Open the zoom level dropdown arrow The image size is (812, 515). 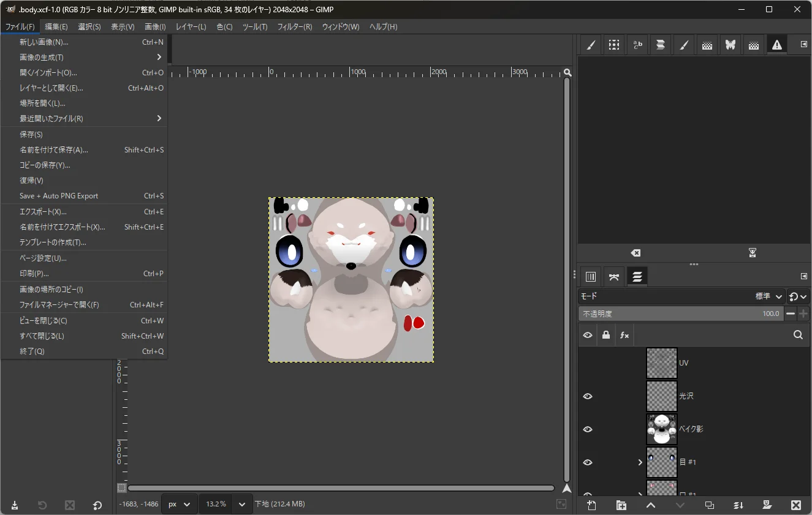242,504
